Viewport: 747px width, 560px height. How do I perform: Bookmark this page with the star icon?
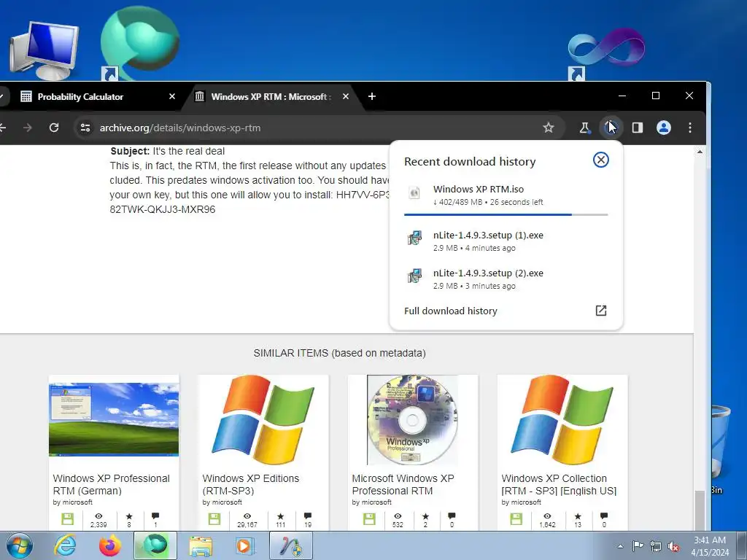click(x=549, y=128)
